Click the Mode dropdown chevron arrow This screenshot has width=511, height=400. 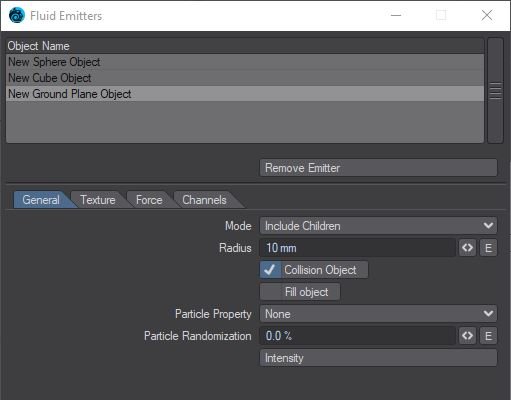[488, 226]
